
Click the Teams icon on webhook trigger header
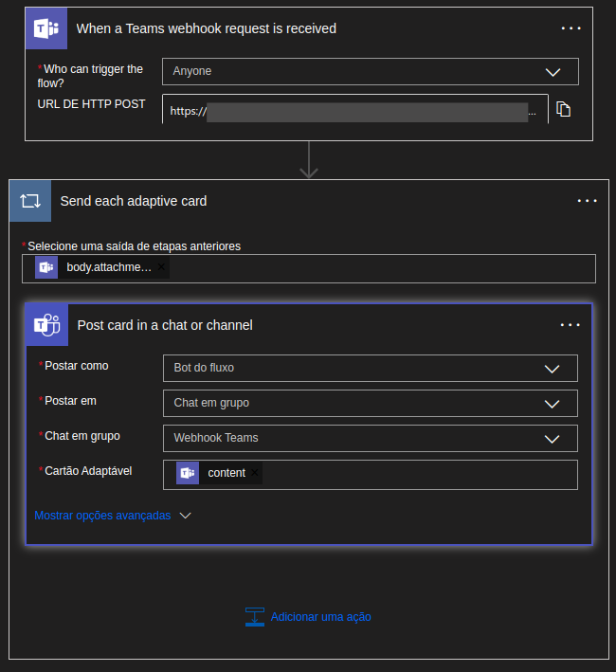[x=45, y=28]
